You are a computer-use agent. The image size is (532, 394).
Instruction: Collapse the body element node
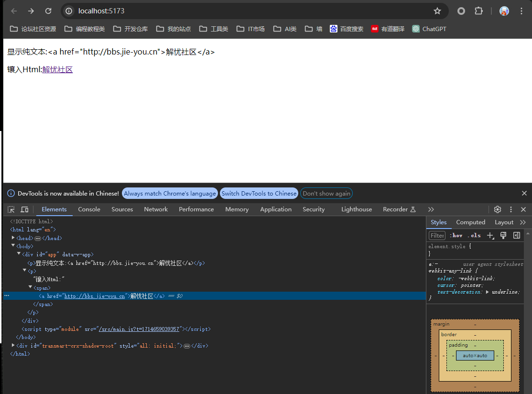(x=13, y=245)
